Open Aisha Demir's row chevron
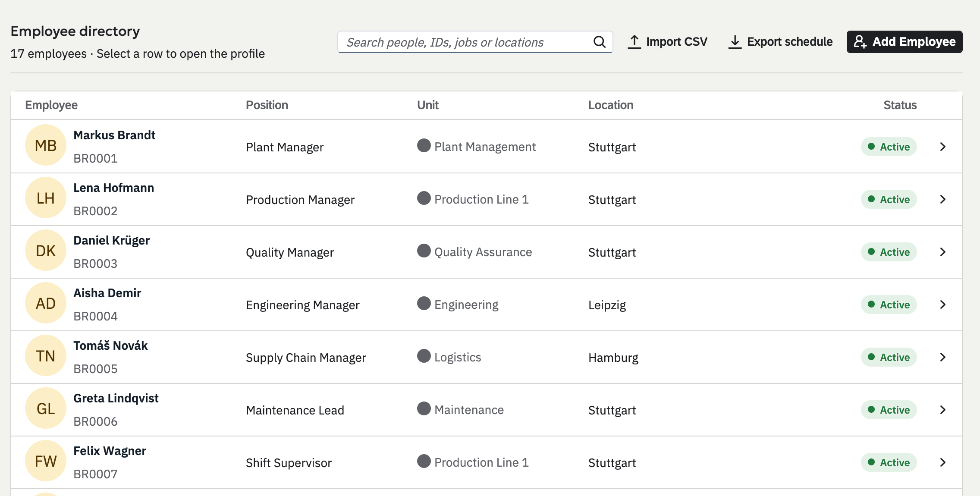The height and width of the screenshot is (496, 980). 943,305
